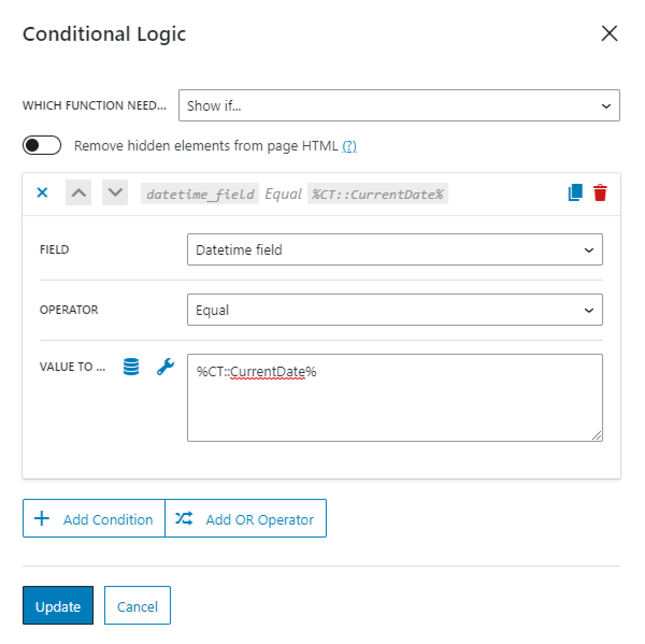Open the Field dropdown showing Datetime field
The width and height of the screenshot is (645, 644).
coord(395,249)
